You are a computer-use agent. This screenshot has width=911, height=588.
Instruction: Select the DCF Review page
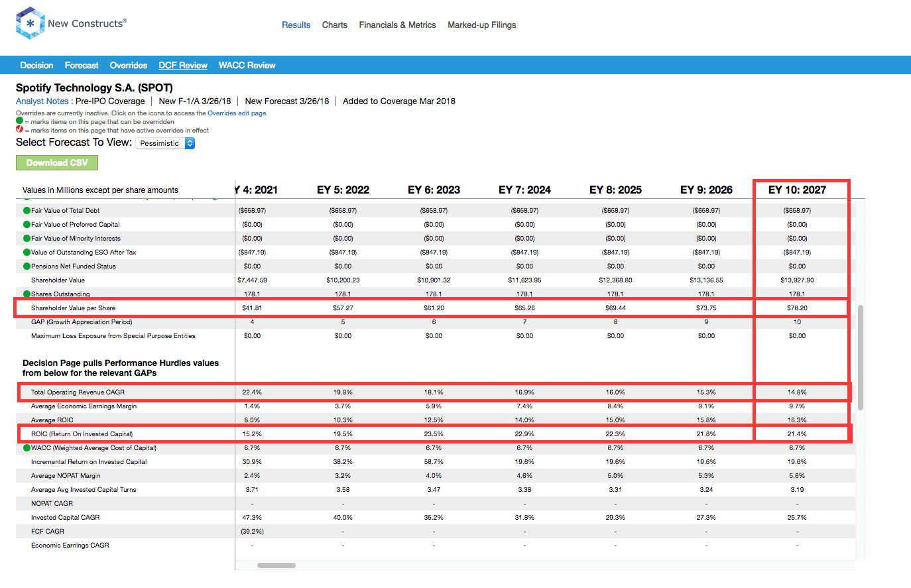click(x=183, y=65)
